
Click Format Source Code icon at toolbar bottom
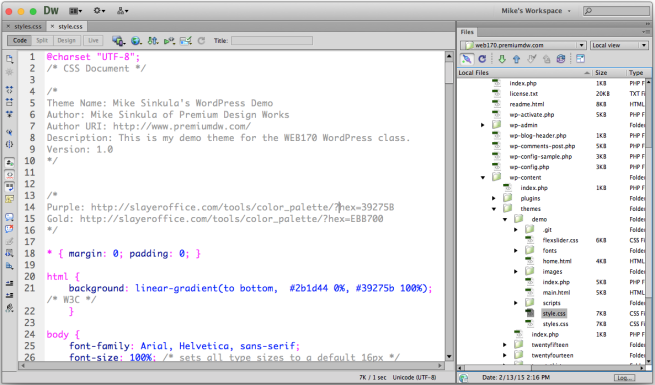[9, 308]
